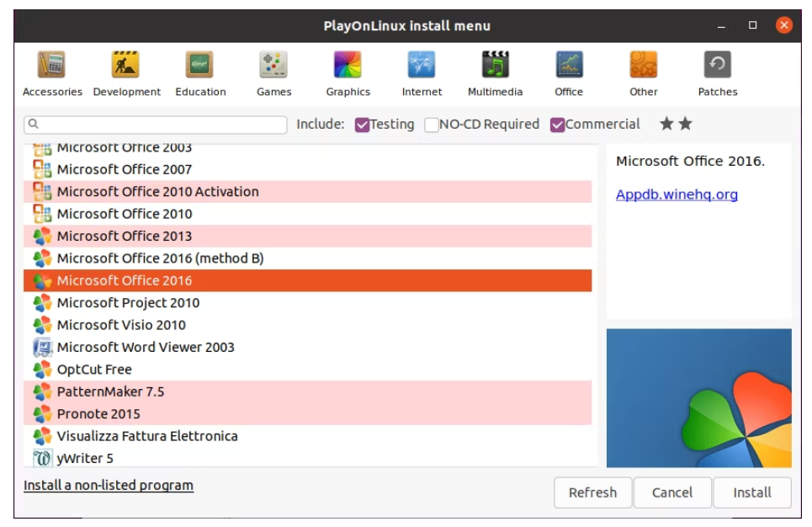Click the Microsoft Word Viewer 2003 icon
This screenshot has width=812, height=527.
(42, 347)
